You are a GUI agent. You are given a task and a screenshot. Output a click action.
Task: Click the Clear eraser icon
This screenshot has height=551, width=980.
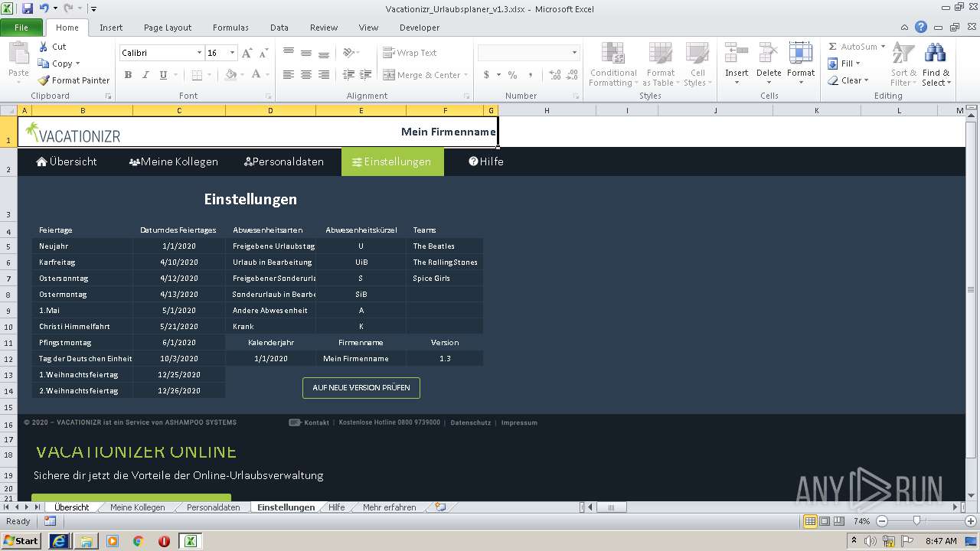coord(833,80)
